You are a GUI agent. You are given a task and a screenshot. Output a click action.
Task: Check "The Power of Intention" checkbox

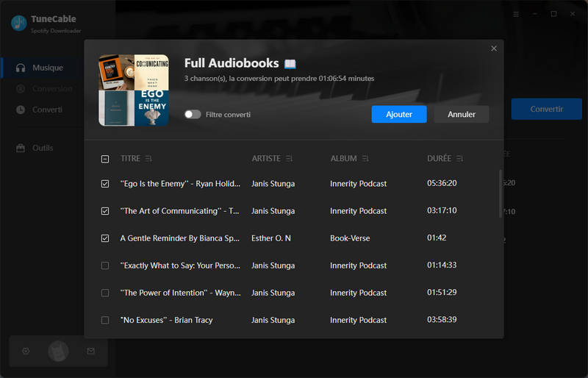click(x=105, y=293)
